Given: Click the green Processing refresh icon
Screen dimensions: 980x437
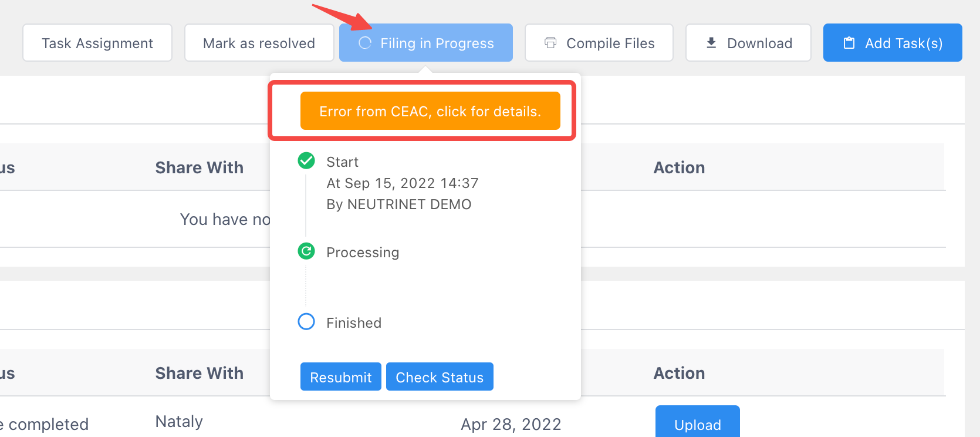Looking at the screenshot, I should [306, 251].
